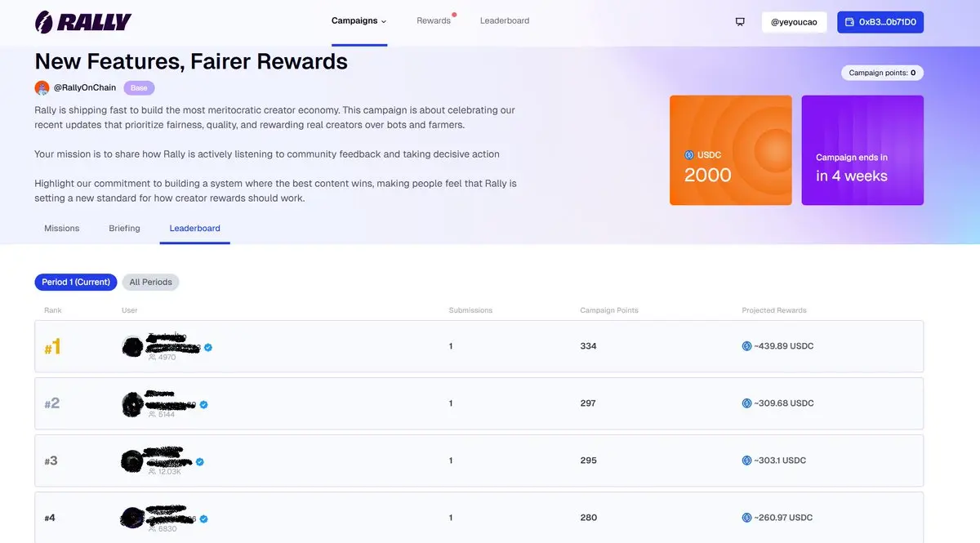Click campaign points value 334
The height and width of the screenshot is (543, 980).
(588, 346)
